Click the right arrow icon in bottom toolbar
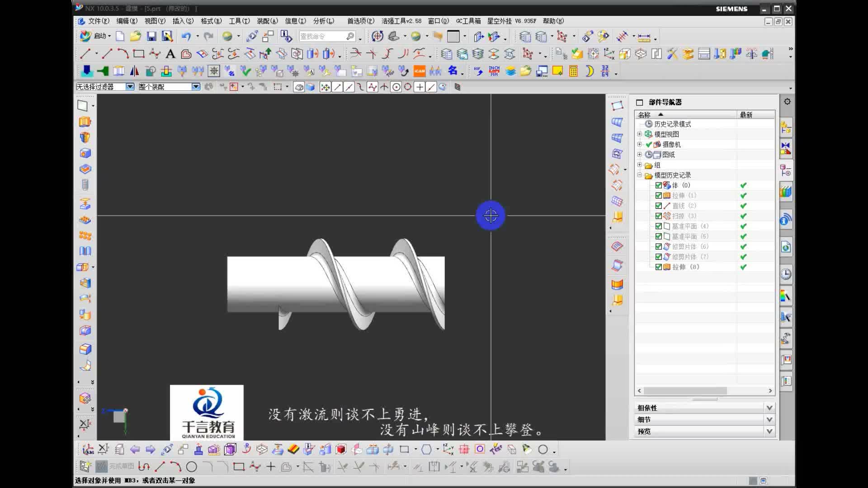This screenshot has width=868, height=488. click(151, 450)
